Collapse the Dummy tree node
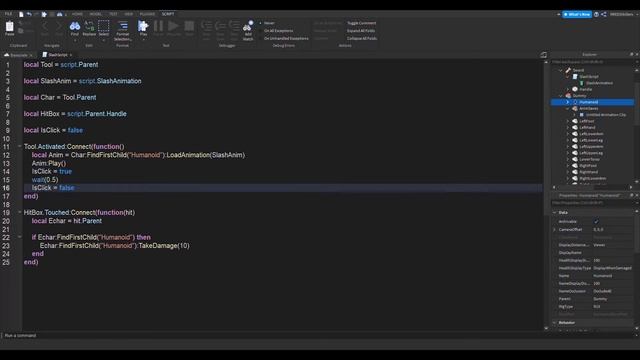640x360 pixels. pos(560,96)
